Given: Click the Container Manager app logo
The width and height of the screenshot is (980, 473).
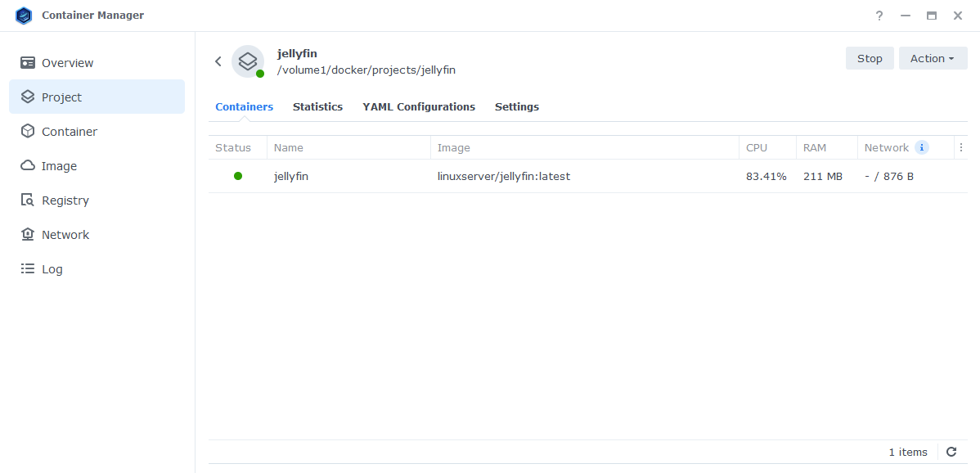Looking at the screenshot, I should click(x=24, y=15).
